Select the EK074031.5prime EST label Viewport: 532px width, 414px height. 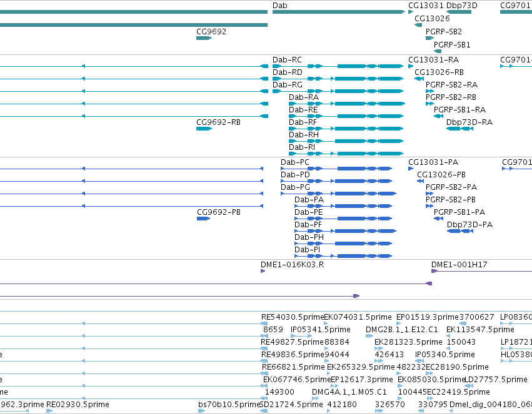(x=358, y=317)
